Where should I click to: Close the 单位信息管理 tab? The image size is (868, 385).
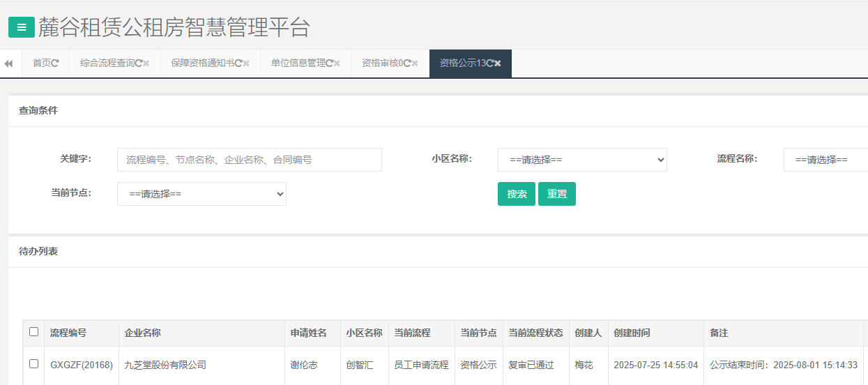click(x=337, y=63)
